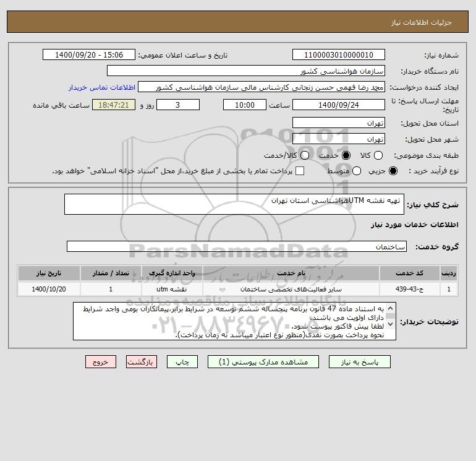Select the کالا radio button
This screenshot has width=476, height=461.
pyautogui.click(x=378, y=155)
